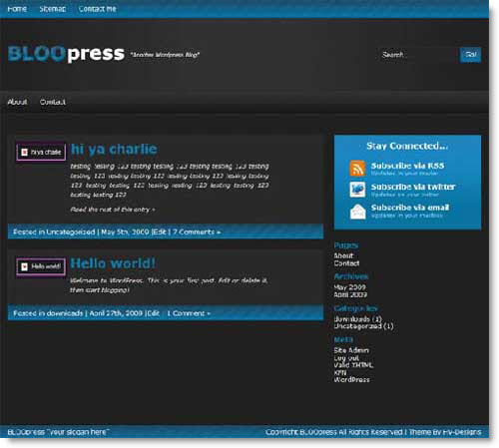Go to the Contact page tab
Screen dimensions: 499x448
[x=53, y=102]
